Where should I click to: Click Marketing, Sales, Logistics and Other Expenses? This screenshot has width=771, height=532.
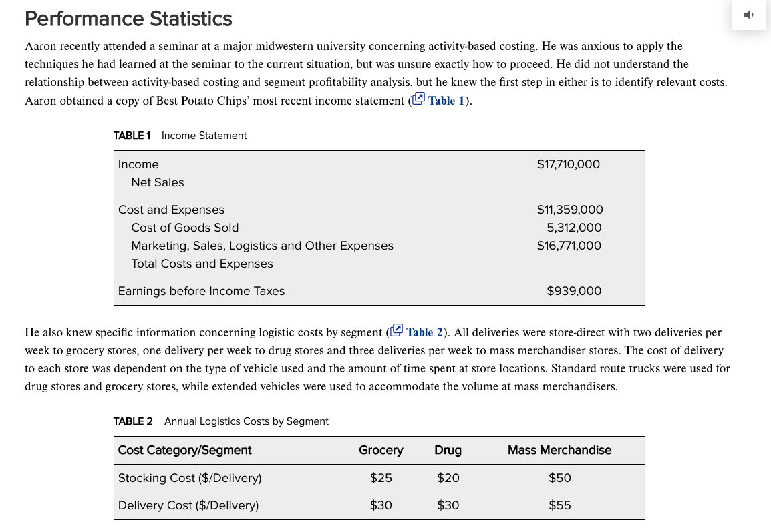coord(262,246)
